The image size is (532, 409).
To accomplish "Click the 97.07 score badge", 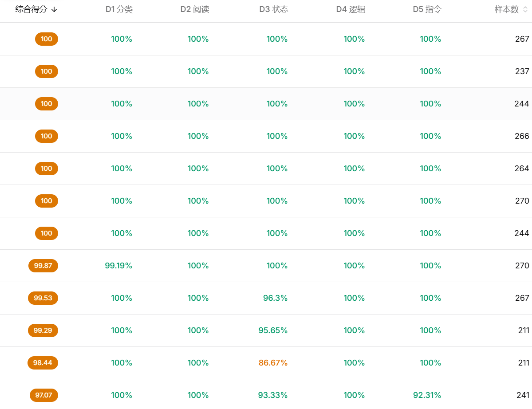I will coord(44,395).
